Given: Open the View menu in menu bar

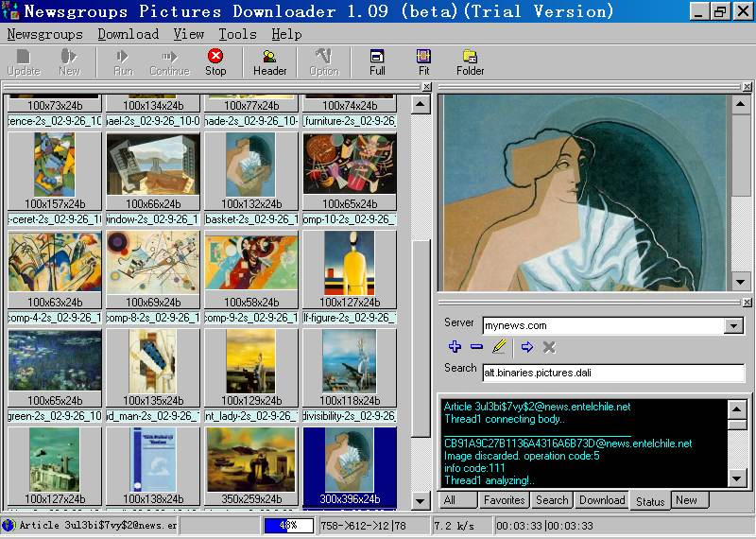Looking at the screenshot, I should click(188, 34).
